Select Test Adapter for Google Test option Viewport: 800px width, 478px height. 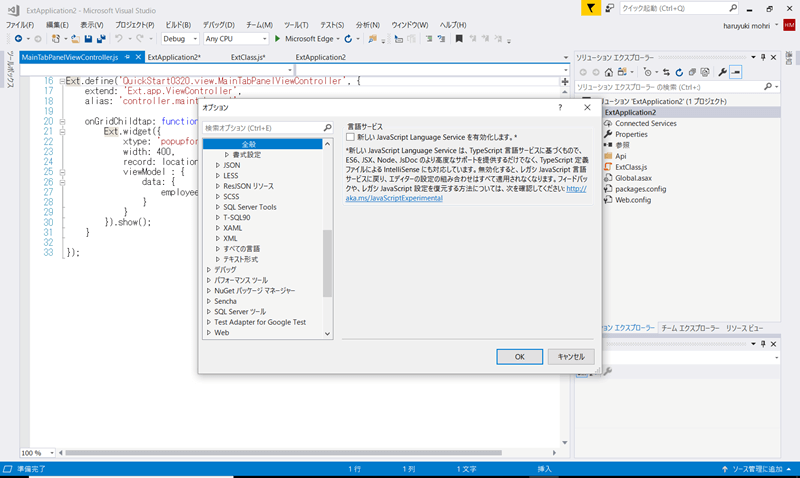pyautogui.click(x=260, y=322)
